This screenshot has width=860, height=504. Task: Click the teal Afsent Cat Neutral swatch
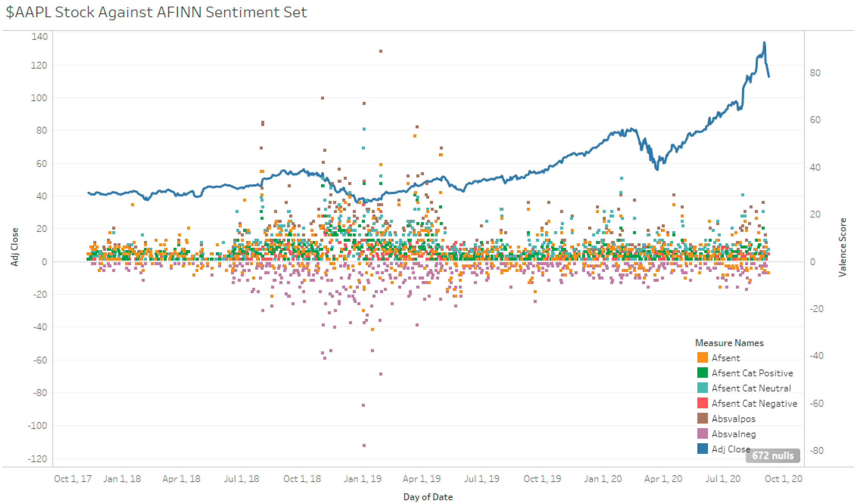[702, 388]
